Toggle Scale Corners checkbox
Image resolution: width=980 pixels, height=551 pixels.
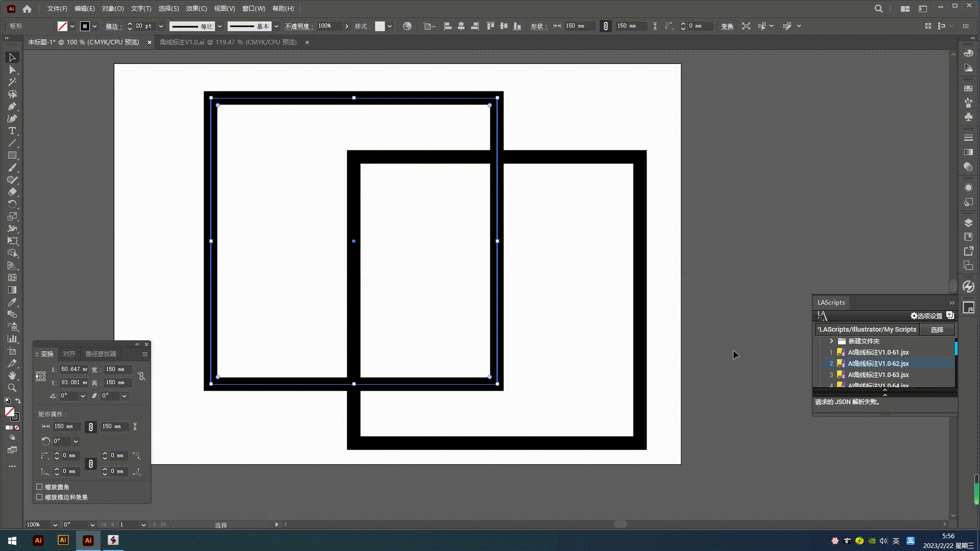coord(39,487)
